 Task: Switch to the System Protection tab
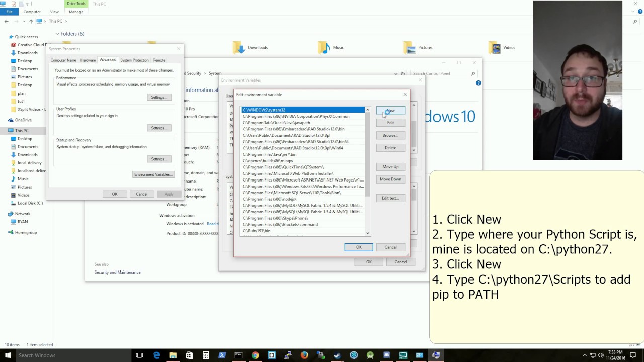click(134, 60)
